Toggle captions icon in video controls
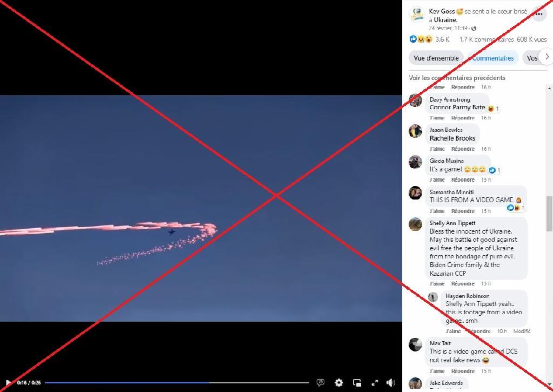Screen dimensions: 553x392 coord(321,382)
